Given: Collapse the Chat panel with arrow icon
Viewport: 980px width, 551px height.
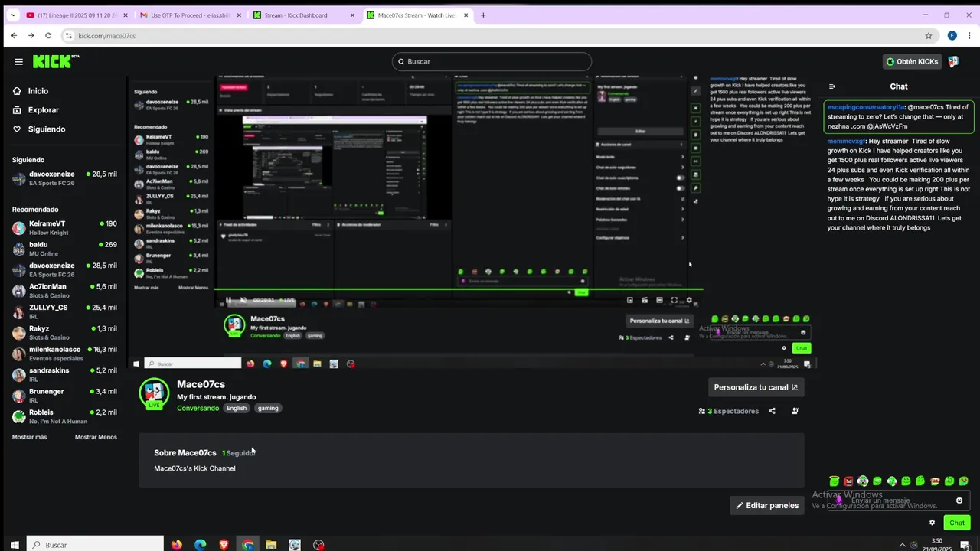Looking at the screenshot, I should [x=832, y=86].
